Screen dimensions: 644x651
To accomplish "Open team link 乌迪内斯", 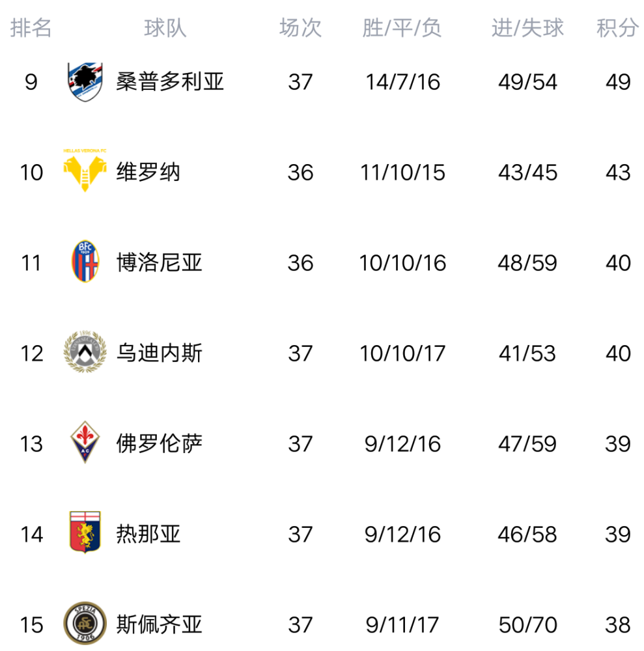I will (x=160, y=353).
